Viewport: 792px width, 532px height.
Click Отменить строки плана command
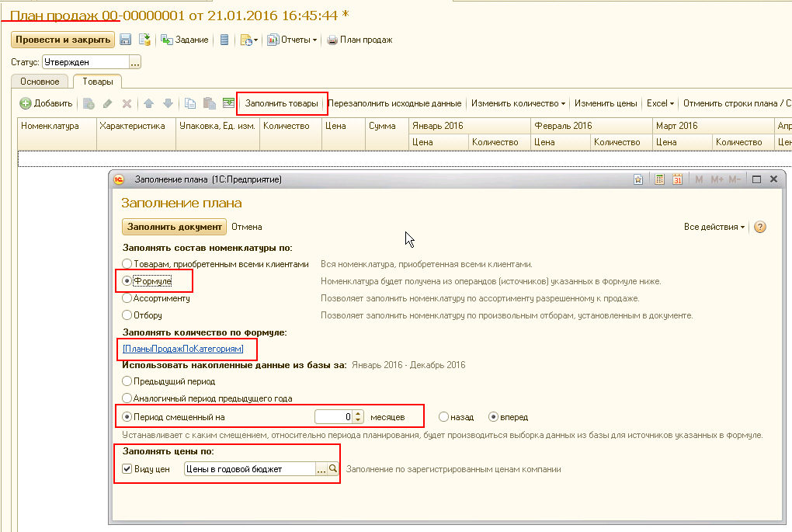[737, 103]
